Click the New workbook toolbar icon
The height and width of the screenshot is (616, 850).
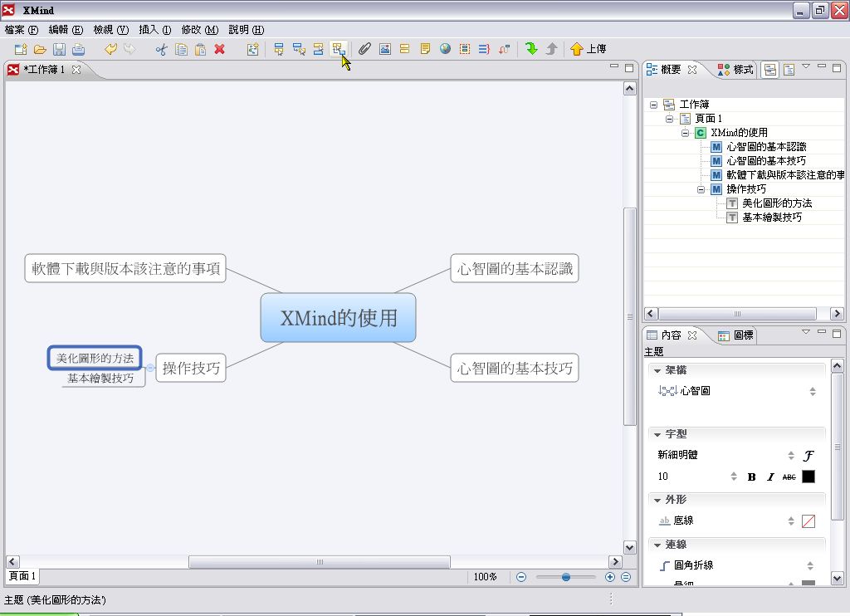21,49
